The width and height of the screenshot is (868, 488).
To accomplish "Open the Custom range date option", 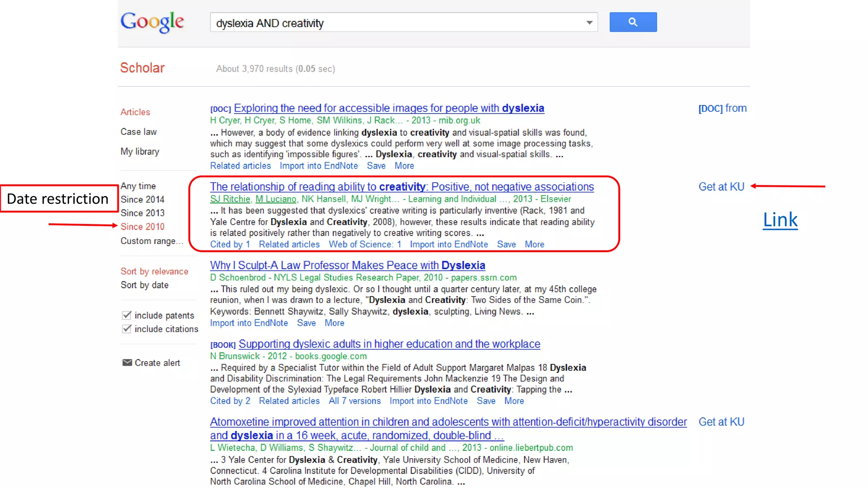I will [x=151, y=241].
